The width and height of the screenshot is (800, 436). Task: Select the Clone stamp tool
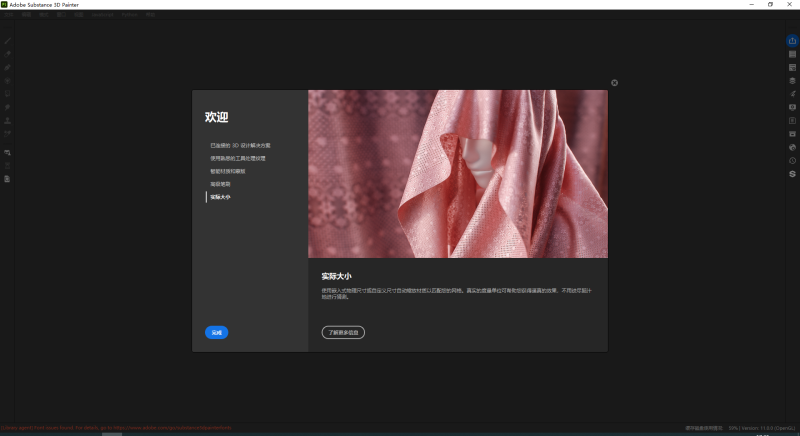7,120
